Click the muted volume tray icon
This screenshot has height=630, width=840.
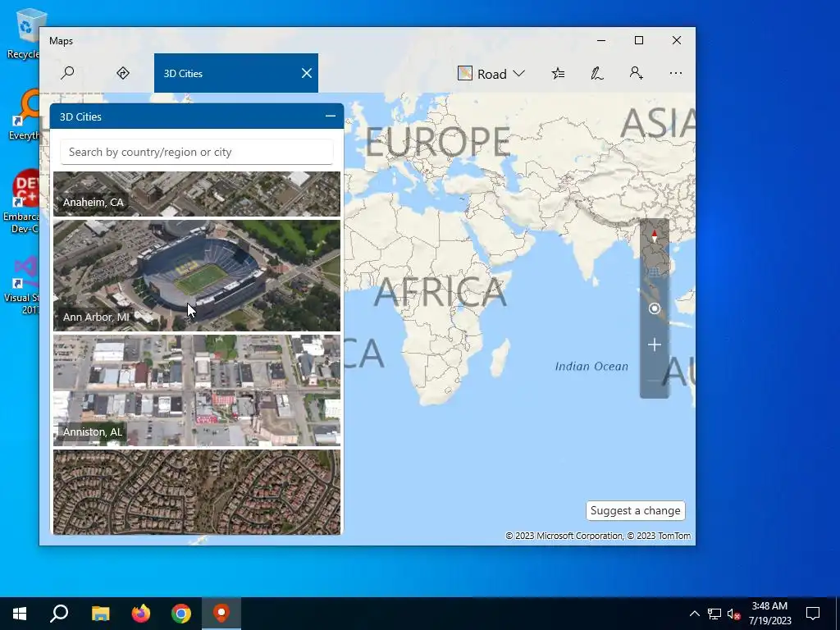733,614
